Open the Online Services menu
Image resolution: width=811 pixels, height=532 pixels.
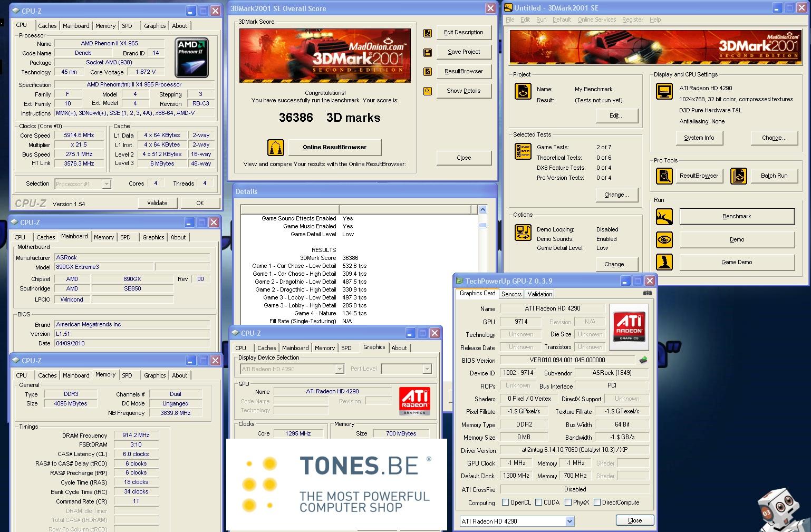(x=596, y=20)
